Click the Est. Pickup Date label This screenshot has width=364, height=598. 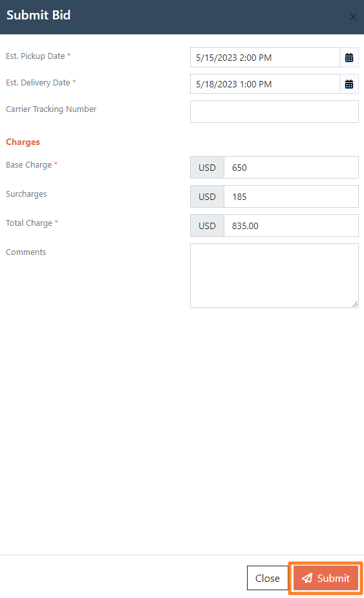coord(35,56)
